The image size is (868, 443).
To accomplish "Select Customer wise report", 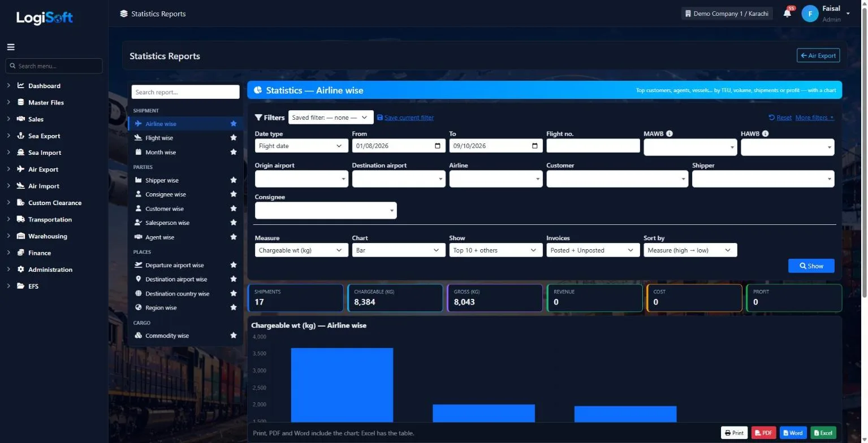I will click(165, 209).
